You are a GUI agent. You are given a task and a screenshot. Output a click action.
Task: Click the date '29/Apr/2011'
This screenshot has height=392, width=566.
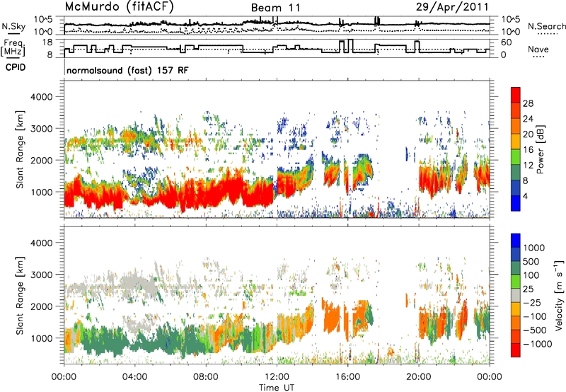[x=452, y=7]
